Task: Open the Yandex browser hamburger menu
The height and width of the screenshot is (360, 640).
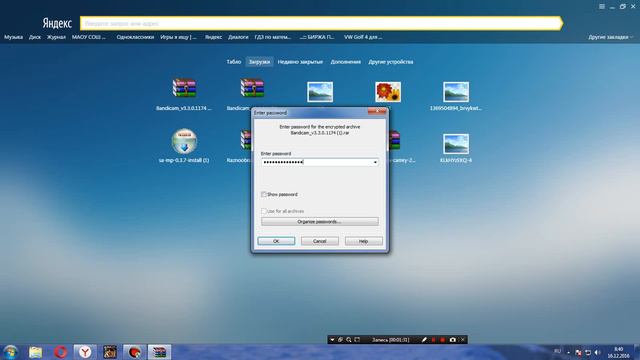Action: [602, 7]
